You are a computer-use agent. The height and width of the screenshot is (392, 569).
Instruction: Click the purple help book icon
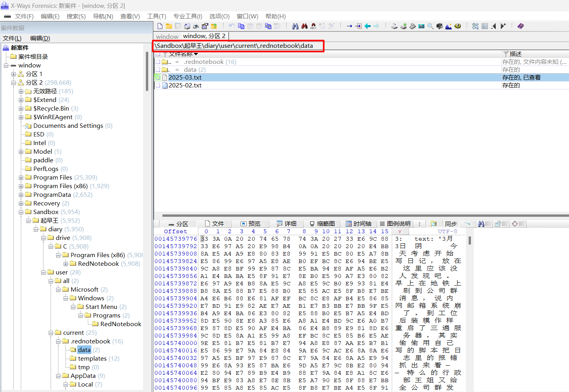[520, 26]
